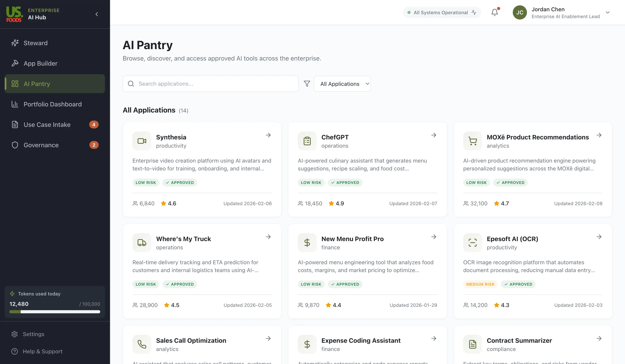Viewport: 625px width, 364px height.
Task: Open the Portfolio Dashboard
Action: tap(52, 104)
